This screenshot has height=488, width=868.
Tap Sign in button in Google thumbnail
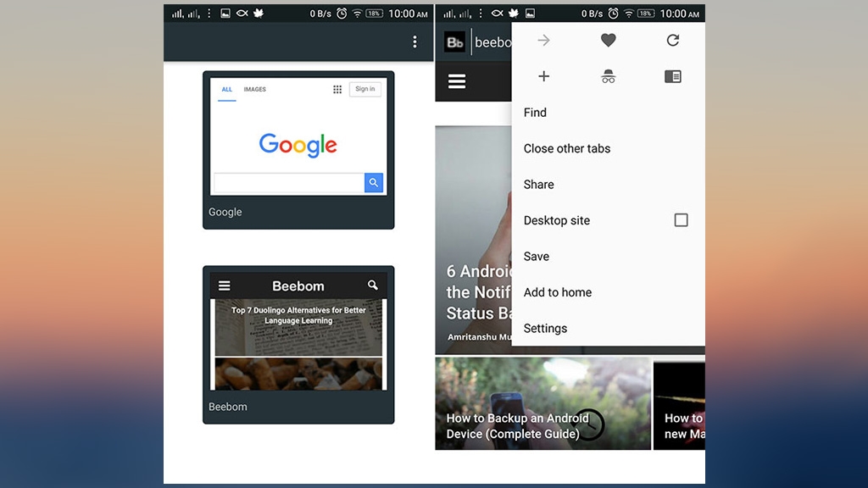(x=364, y=89)
